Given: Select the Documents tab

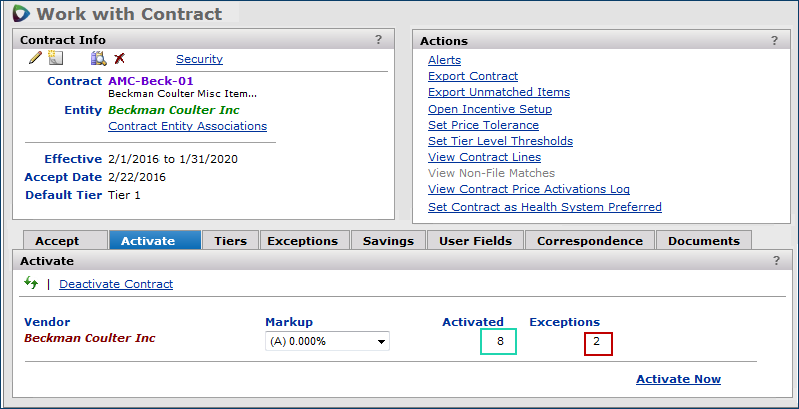Looking at the screenshot, I should click(x=704, y=240).
